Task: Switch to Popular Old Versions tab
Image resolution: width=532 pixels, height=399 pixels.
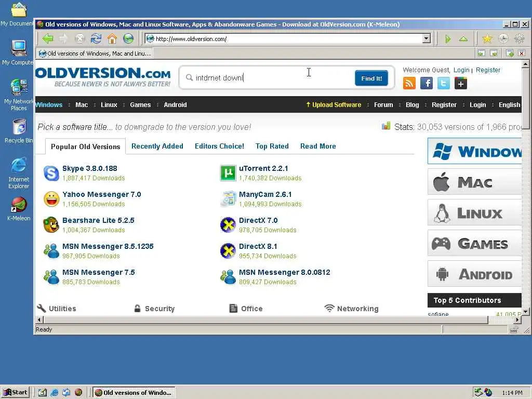Action: point(86,147)
